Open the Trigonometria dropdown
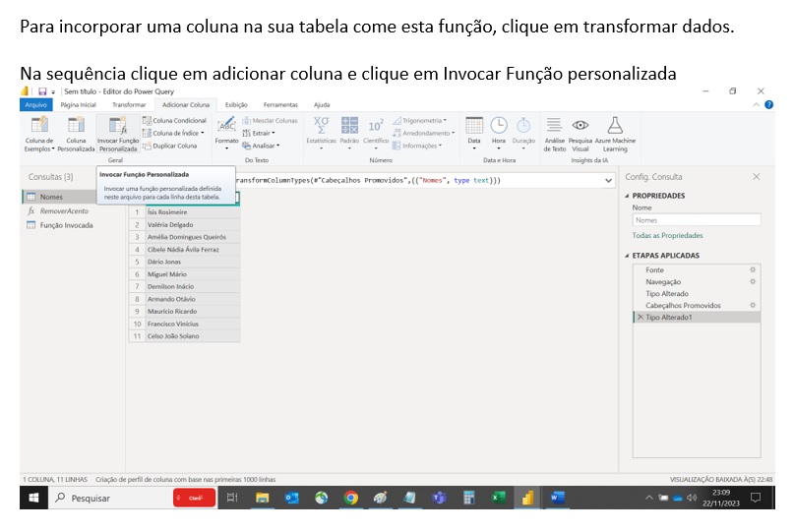The height and width of the screenshot is (532, 794). (420, 121)
